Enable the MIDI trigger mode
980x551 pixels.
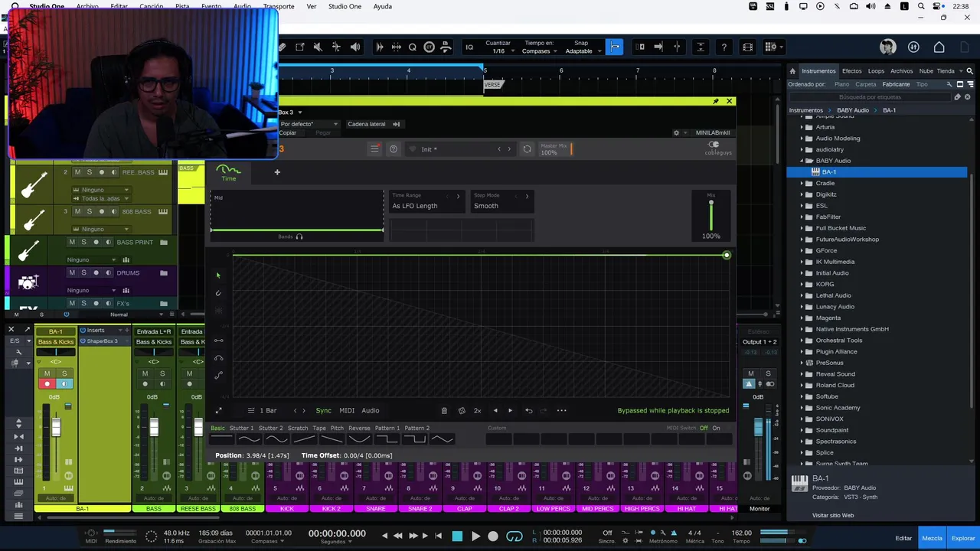[x=347, y=411]
